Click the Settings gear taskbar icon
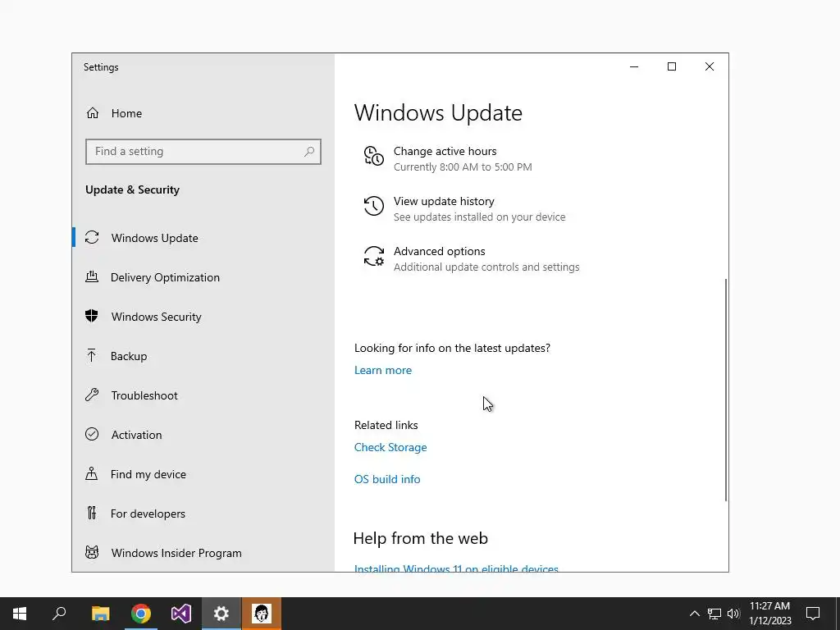 point(221,614)
